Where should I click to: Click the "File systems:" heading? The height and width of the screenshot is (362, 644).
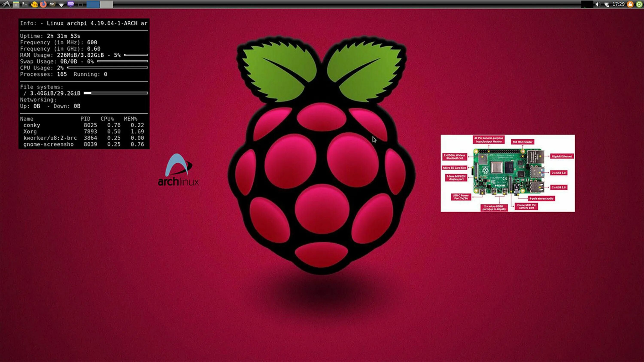tap(42, 87)
